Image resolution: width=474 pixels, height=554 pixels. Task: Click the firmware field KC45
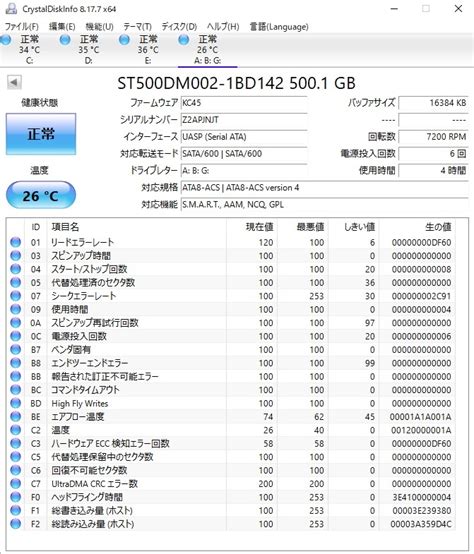point(244,103)
